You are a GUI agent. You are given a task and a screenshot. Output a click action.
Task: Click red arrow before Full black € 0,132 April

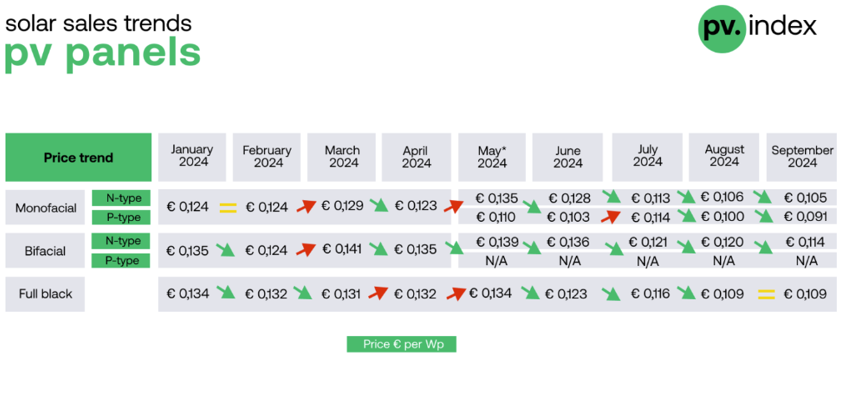tap(378, 293)
